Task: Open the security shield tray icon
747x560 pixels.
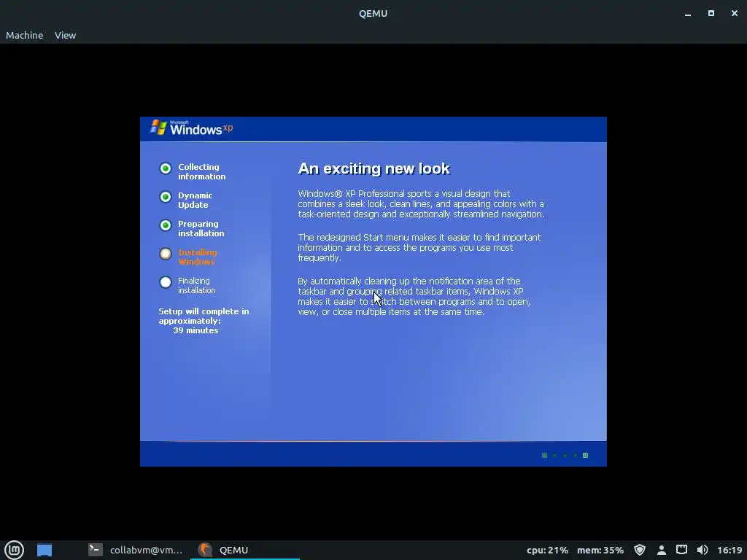Action: [x=640, y=550]
